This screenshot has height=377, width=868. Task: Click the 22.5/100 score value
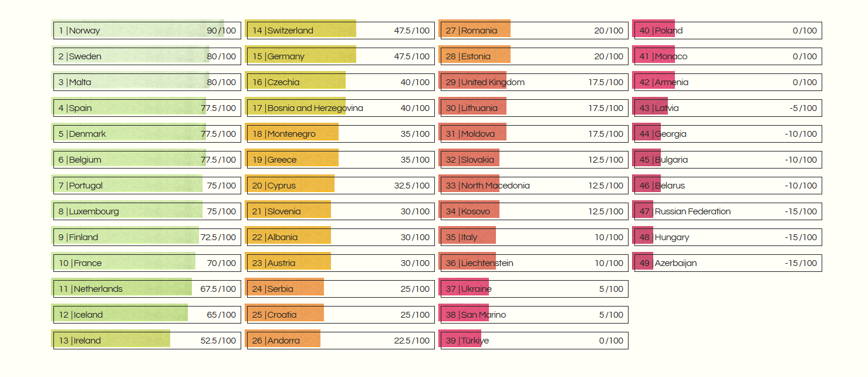(x=412, y=341)
